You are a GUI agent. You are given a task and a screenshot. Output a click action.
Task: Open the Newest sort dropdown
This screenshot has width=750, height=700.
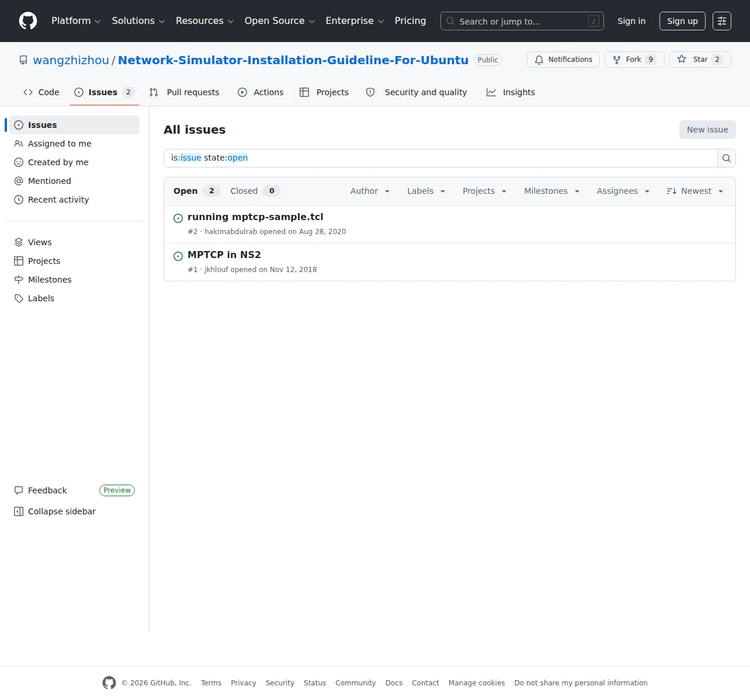[695, 191]
